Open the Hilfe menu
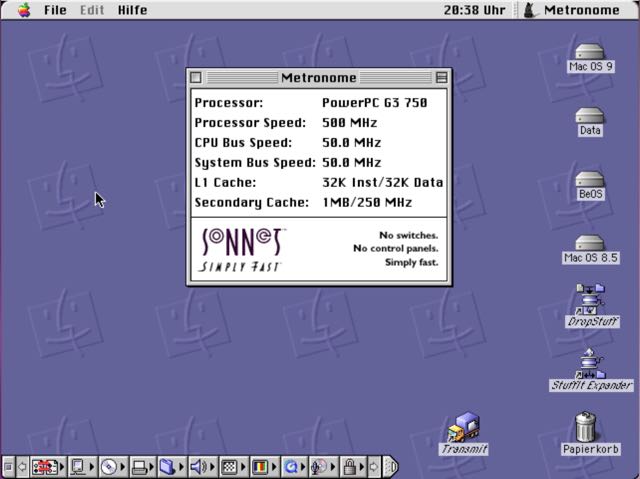 tap(132, 10)
